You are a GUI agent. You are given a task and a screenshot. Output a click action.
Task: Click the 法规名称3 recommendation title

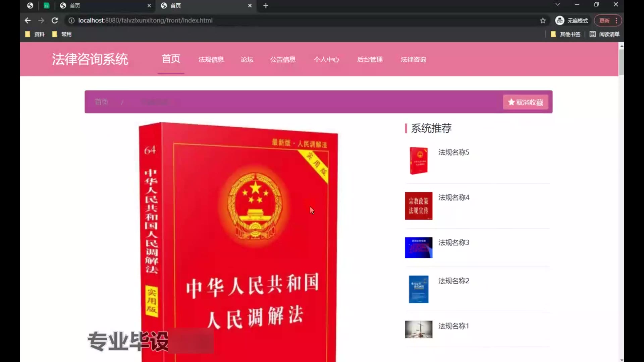[x=453, y=242]
